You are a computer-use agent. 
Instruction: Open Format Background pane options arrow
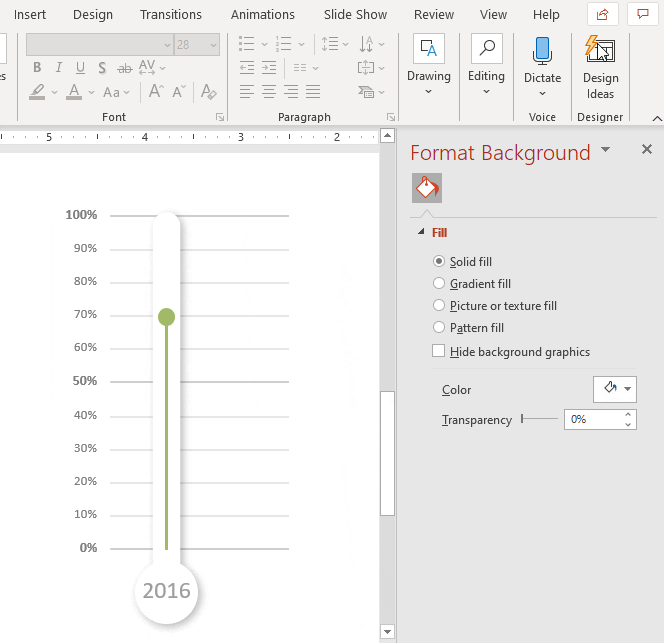point(606,149)
